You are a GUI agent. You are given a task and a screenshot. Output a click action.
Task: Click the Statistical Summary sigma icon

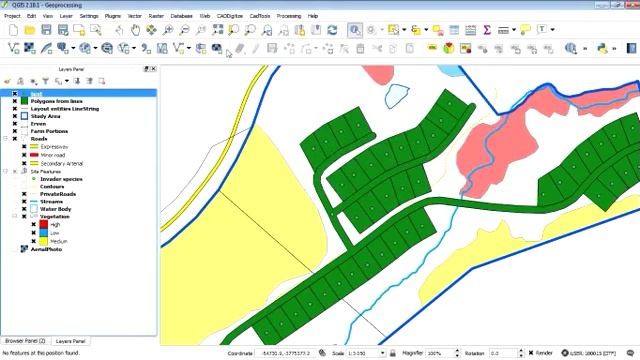click(x=487, y=30)
